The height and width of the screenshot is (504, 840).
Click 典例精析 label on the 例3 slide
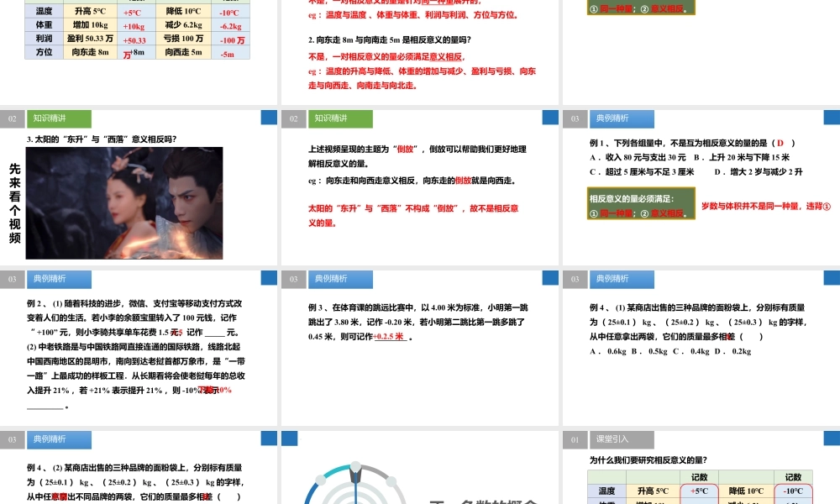[x=340, y=279]
